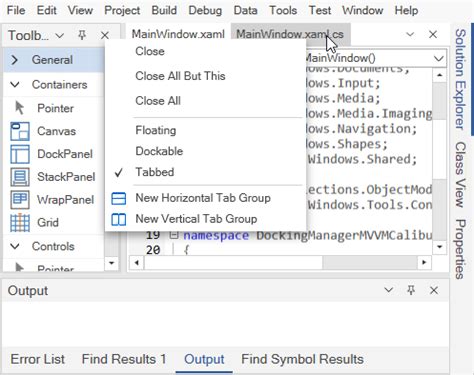Image resolution: width=474 pixels, height=375 pixels.
Task: Choose Close All in context menu
Action: [x=158, y=101]
